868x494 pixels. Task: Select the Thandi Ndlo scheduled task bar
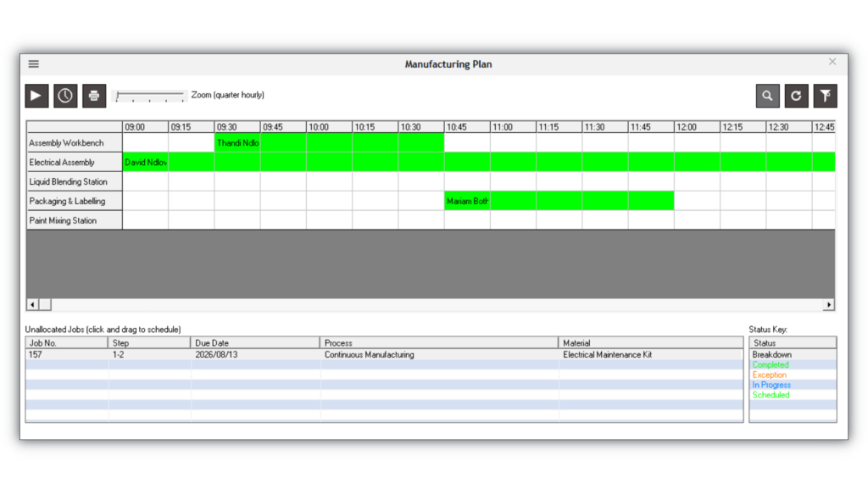coord(330,142)
